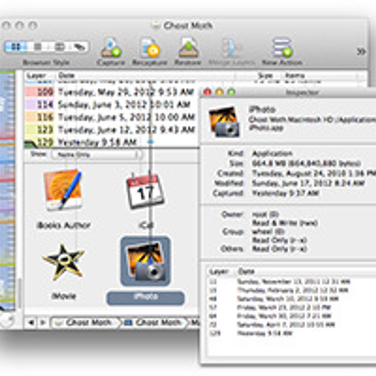Go back with the path bar left arrow
376x376 pixels.
(31, 323)
